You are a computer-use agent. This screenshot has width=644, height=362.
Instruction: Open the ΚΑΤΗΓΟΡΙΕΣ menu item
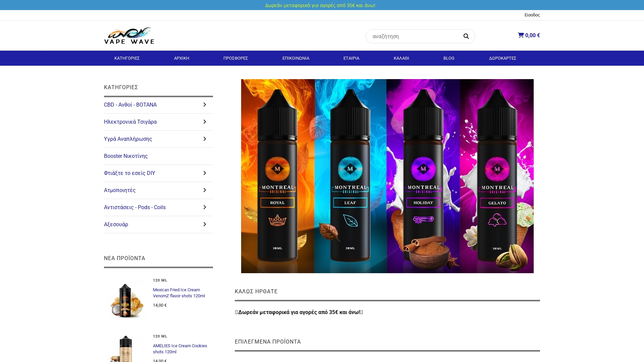point(127,58)
